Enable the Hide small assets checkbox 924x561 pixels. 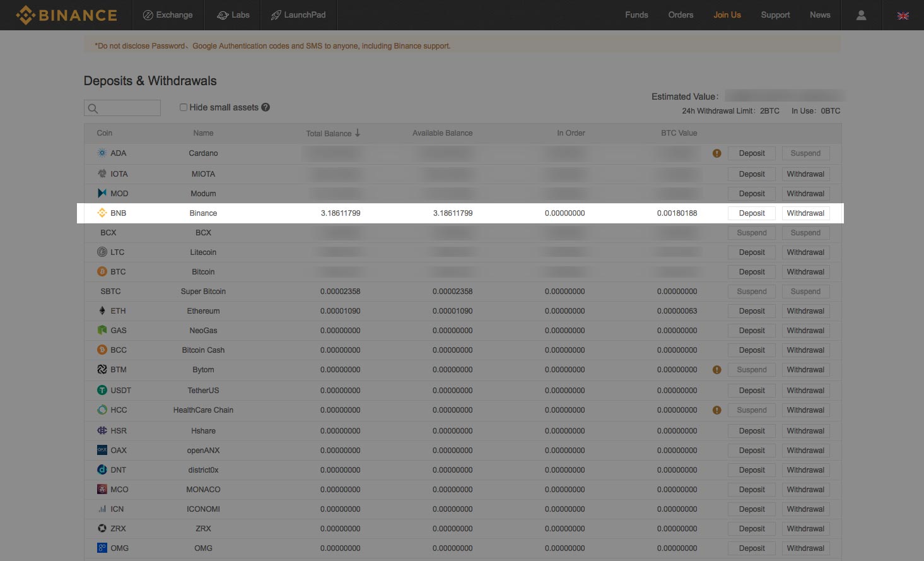pyautogui.click(x=184, y=107)
